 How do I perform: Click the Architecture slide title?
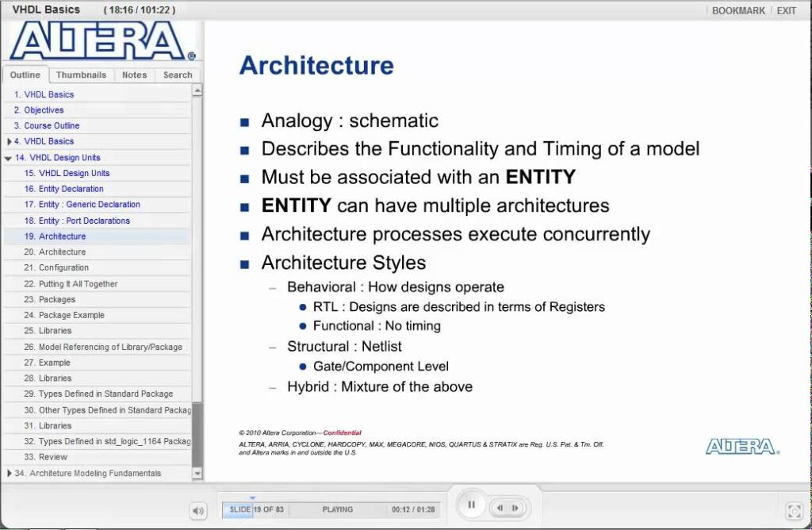(x=316, y=66)
